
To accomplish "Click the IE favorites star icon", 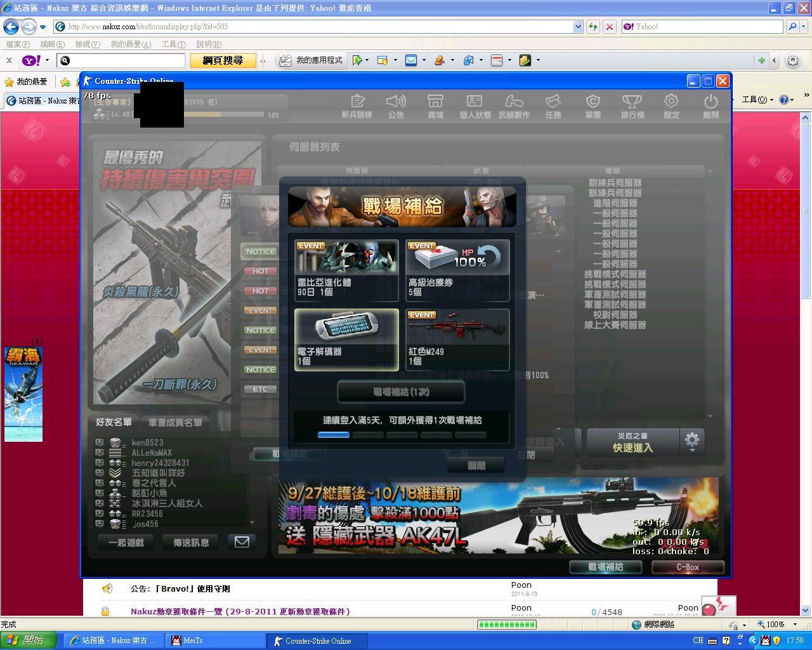I will point(9,82).
